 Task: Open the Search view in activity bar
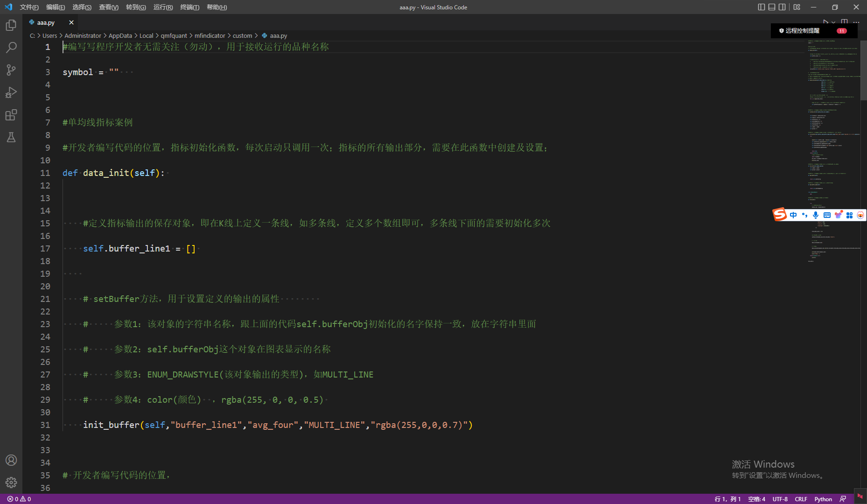tap(11, 48)
